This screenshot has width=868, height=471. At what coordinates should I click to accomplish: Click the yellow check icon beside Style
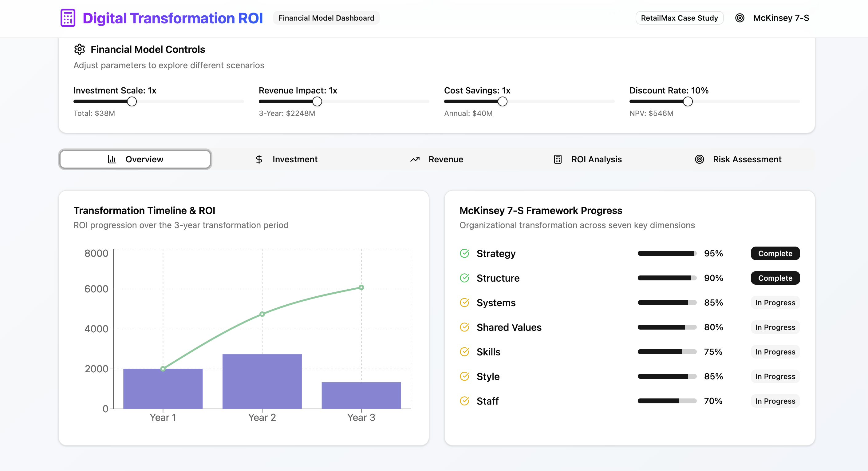464,376
